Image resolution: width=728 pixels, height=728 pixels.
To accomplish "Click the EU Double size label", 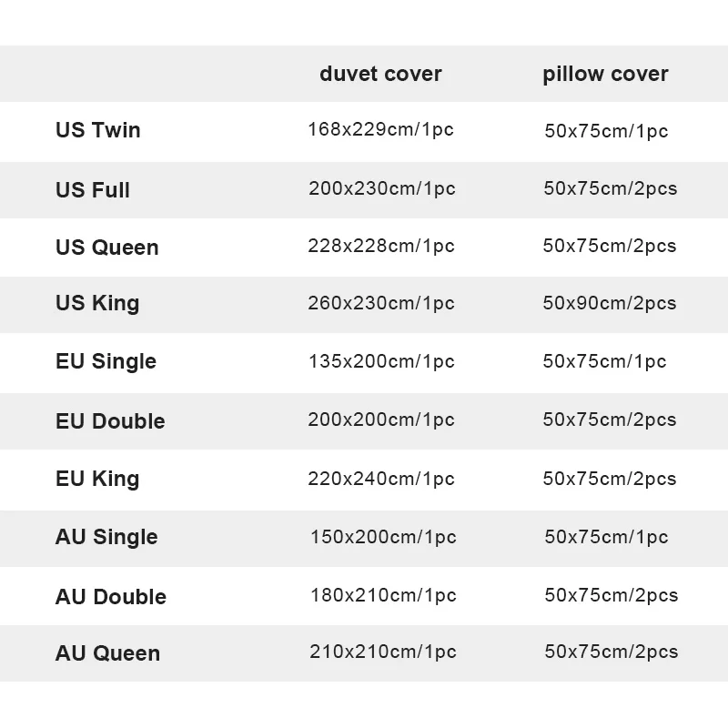I will [110, 421].
